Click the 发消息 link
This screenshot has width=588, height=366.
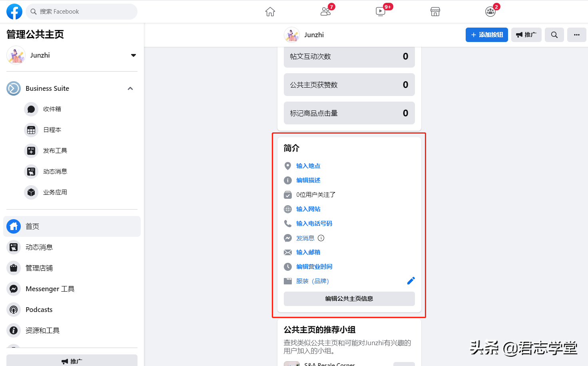[305, 238]
